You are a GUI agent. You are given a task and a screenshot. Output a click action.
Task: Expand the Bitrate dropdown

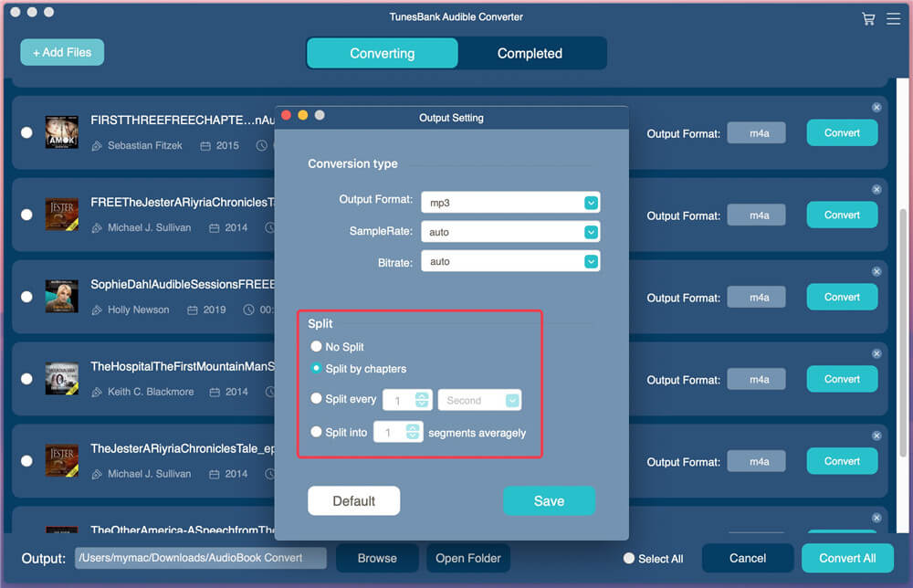pyautogui.click(x=591, y=261)
